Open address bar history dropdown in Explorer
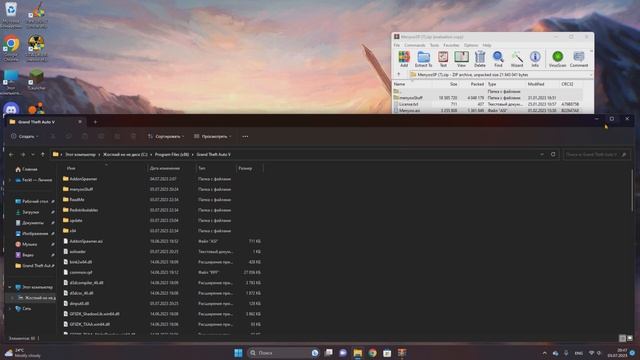The image size is (640, 360). [542, 155]
